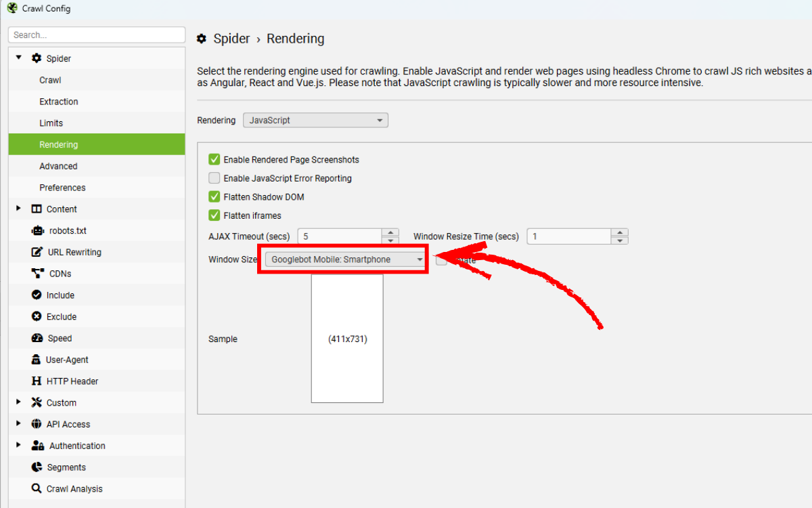This screenshot has height=508, width=812.
Task: Click the Segments pie chart icon
Action: tap(37, 467)
